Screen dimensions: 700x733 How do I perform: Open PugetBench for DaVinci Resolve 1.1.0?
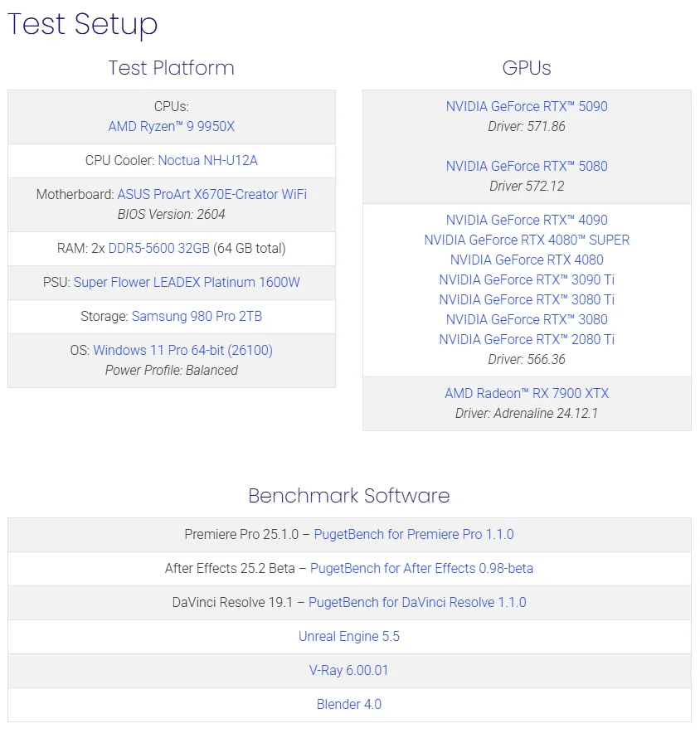(x=417, y=603)
